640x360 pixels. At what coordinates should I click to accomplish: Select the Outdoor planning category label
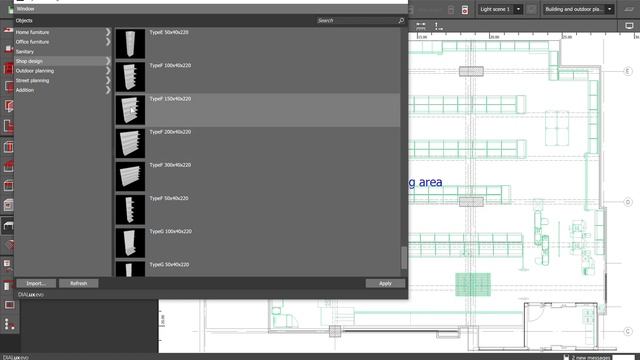coord(35,71)
